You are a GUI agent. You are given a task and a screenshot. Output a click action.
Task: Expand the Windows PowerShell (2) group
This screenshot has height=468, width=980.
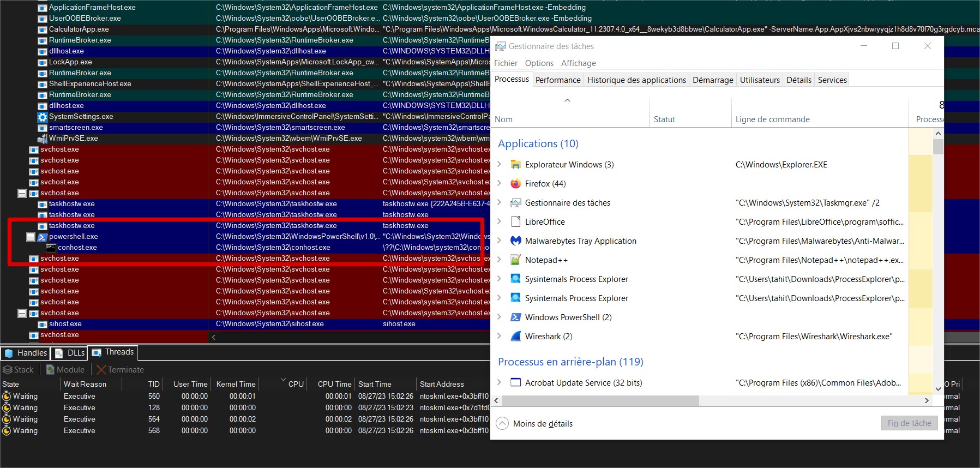(x=499, y=317)
